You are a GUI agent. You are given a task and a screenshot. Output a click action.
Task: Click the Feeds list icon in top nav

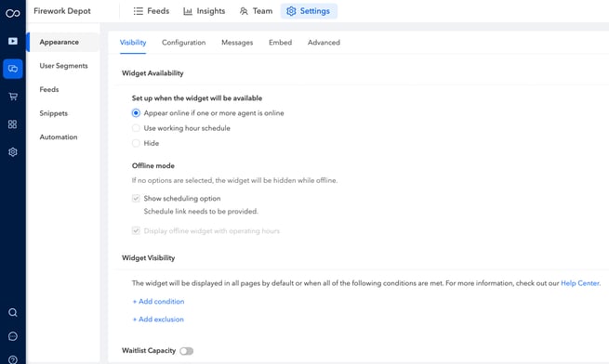138,11
